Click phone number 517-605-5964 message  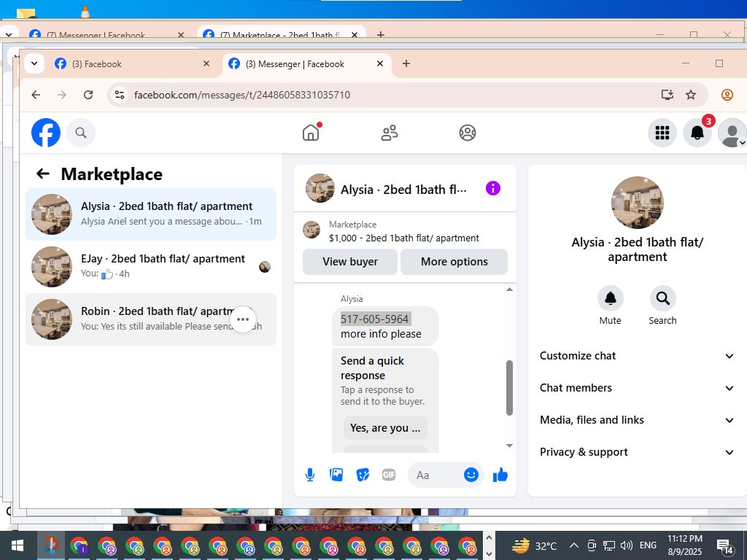[x=375, y=319]
